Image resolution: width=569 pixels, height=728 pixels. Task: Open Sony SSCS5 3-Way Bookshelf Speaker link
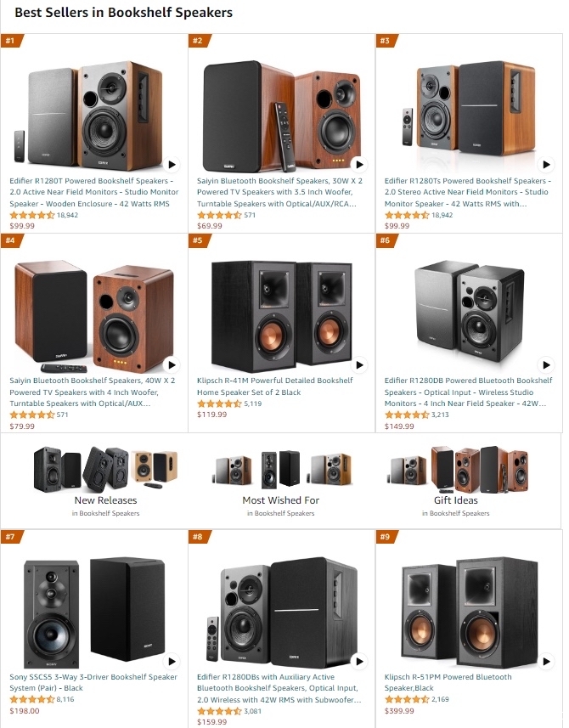[93, 682]
